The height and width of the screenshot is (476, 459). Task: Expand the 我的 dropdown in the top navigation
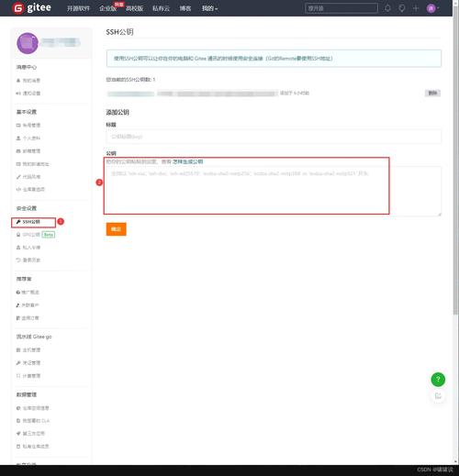click(x=209, y=8)
